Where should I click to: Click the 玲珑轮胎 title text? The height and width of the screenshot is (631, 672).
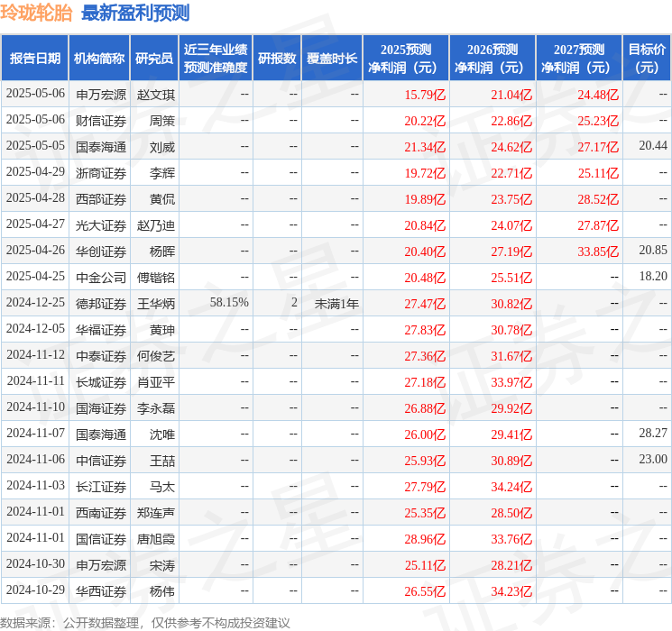coord(36,13)
